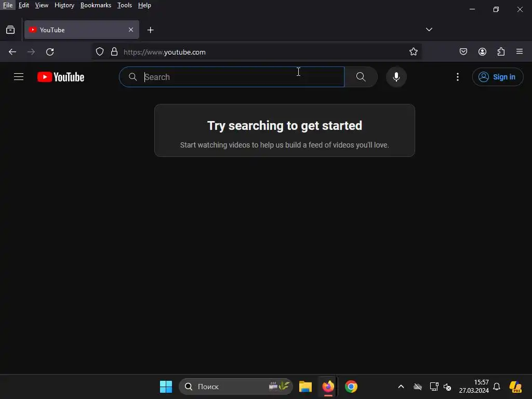
Task: Show hidden system tray icons
Action: 401,387
